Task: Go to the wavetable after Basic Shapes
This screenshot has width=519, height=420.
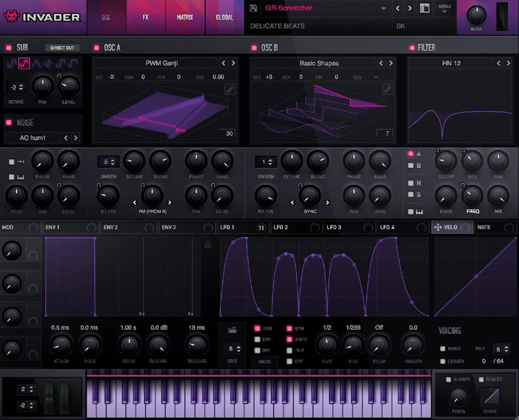Action: click(391, 63)
